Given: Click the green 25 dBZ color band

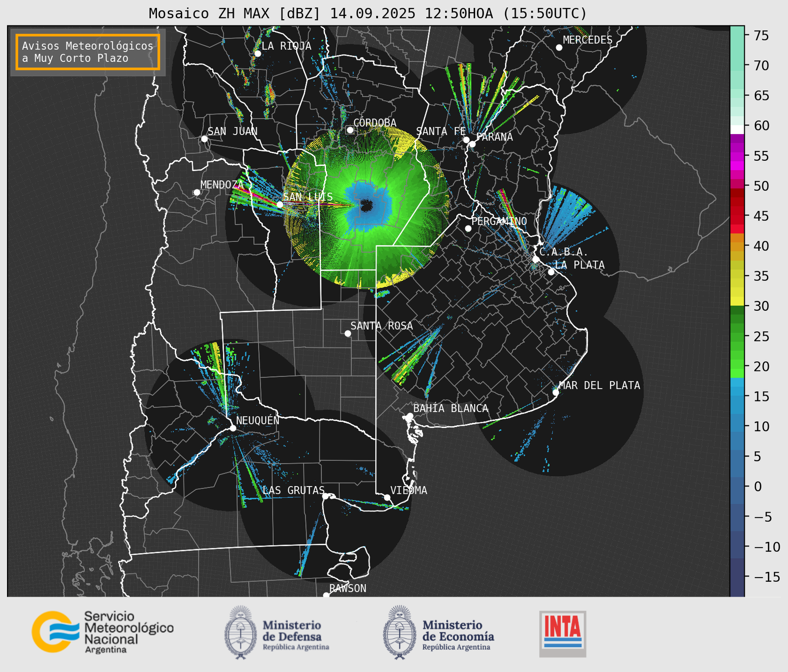Looking at the screenshot, I should (737, 336).
